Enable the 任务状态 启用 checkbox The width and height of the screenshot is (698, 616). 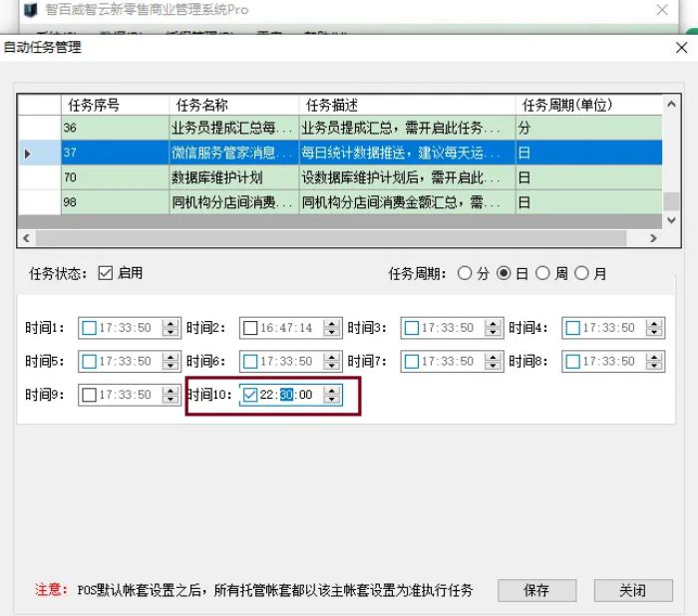tap(106, 273)
